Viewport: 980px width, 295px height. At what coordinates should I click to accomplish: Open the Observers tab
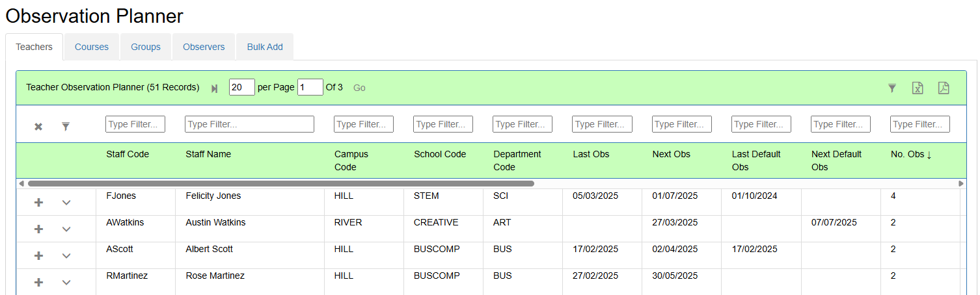point(204,47)
